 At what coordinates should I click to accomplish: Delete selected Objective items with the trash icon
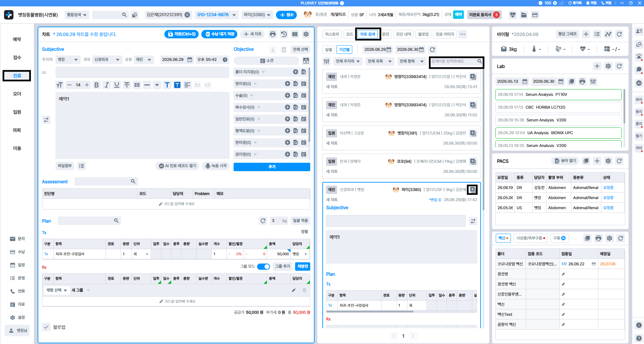pyautogui.click(x=284, y=49)
